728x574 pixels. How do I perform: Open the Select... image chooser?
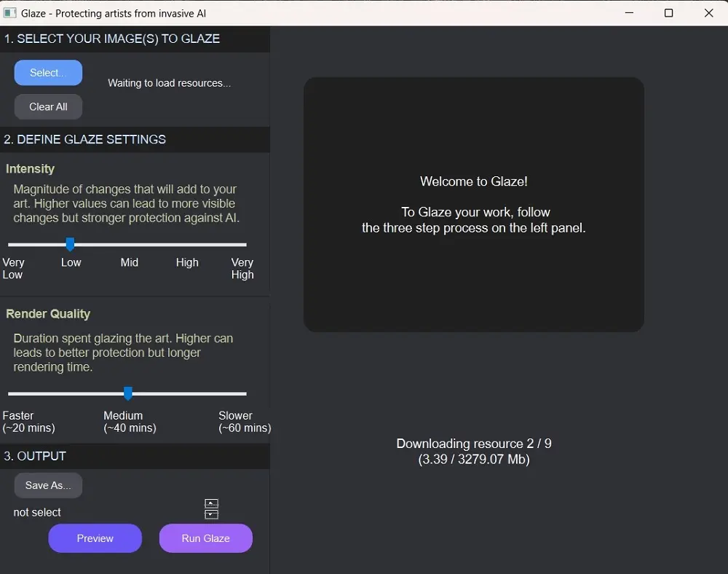click(x=48, y=73)
